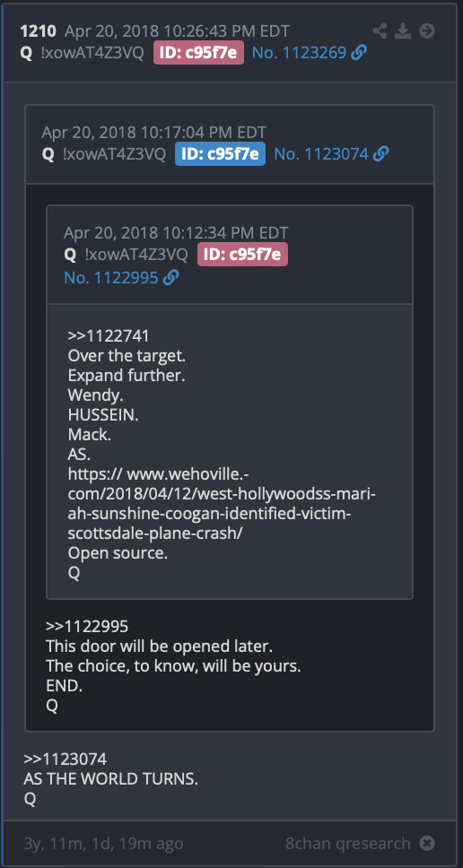Viewport: 463px width, 868px height.
Task: Dismiss post with the X circle icon
Action: (x=426, y=844)
